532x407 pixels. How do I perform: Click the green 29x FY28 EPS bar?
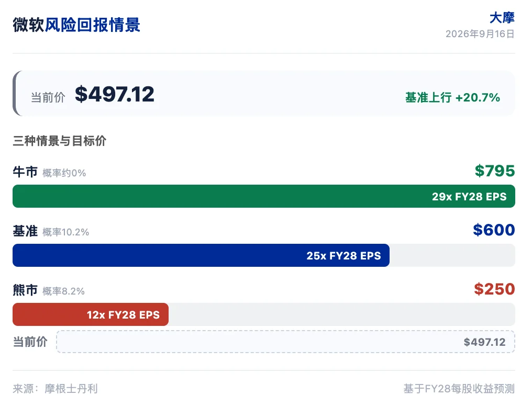coord(263,196)
